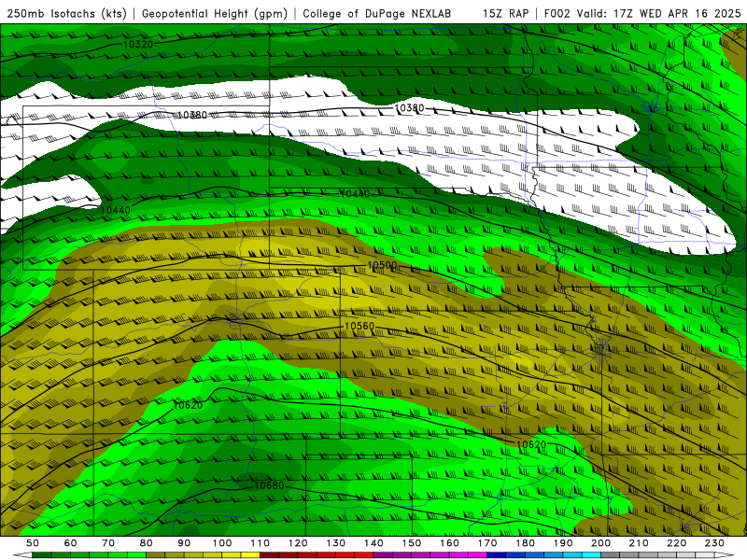
Task: Click the color bar label 170
Action: click(x=487, y=543)
